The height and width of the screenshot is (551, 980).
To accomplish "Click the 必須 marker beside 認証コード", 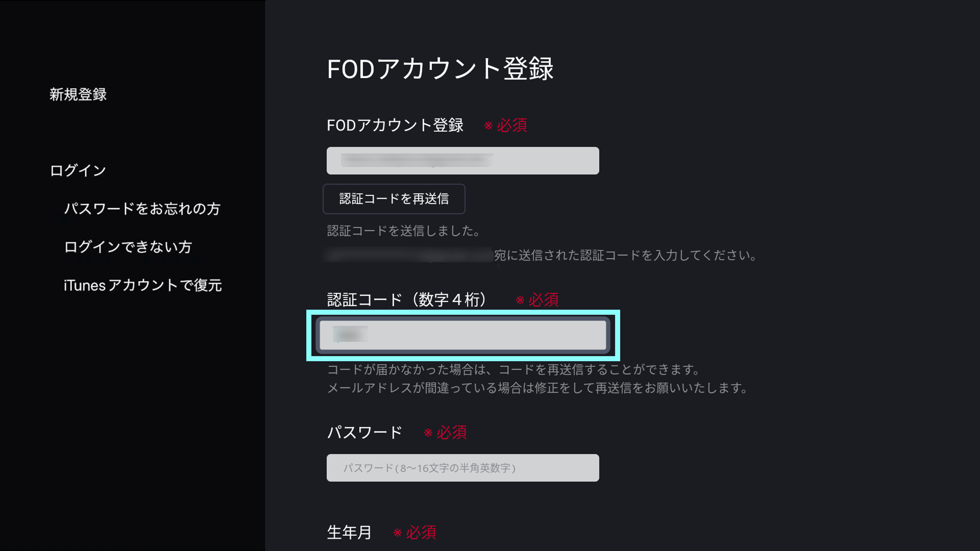I will [538, 300].
